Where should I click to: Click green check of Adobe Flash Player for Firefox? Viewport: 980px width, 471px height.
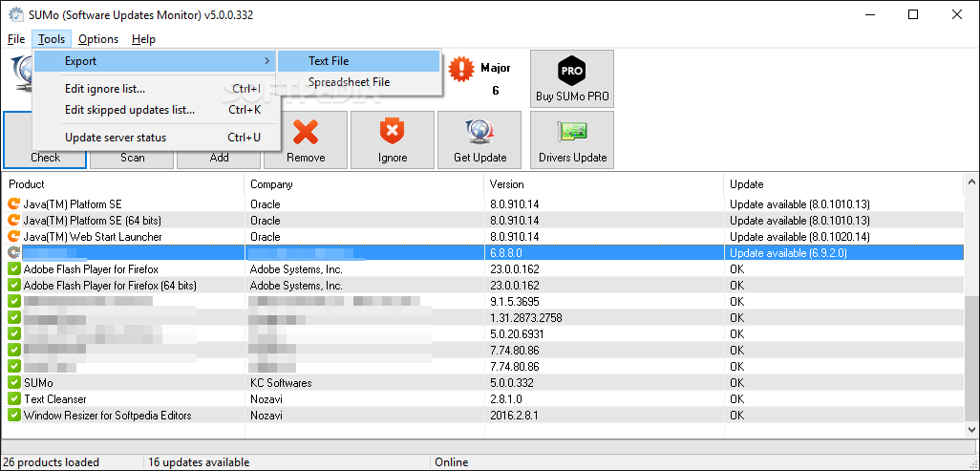[14, 269]
